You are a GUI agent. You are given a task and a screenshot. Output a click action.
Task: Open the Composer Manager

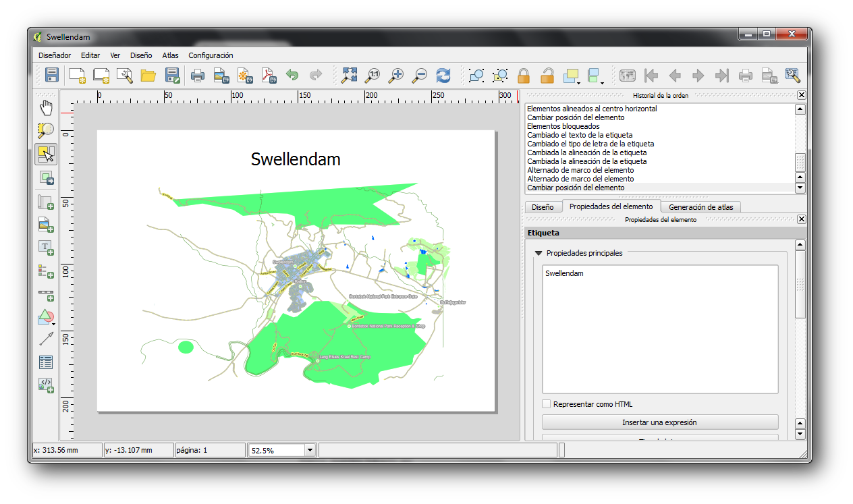[x=124, y=75]
